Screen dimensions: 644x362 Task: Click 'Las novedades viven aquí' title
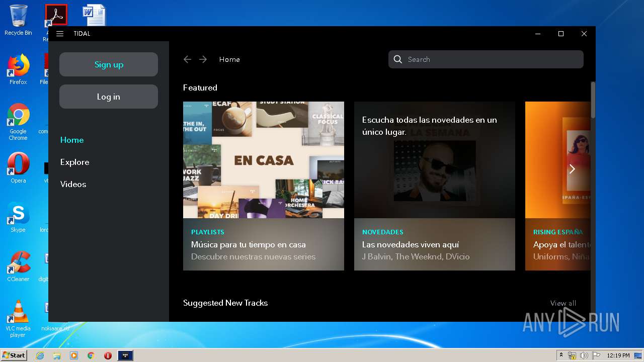point(411,245)
